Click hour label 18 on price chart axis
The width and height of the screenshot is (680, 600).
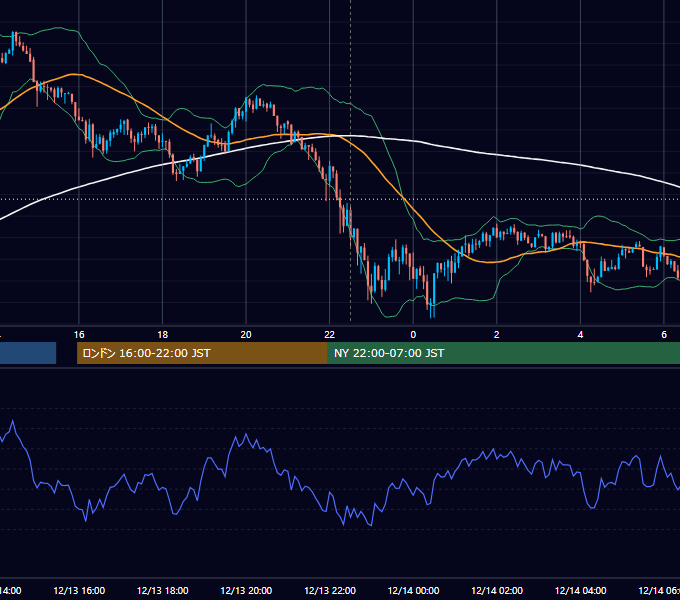[x=163, y=335]
